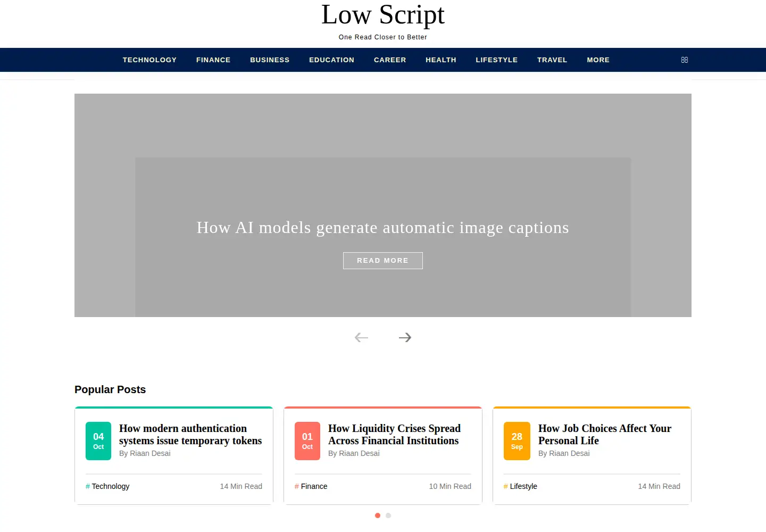Open the Lifestyle menu item

coord(497,60)
